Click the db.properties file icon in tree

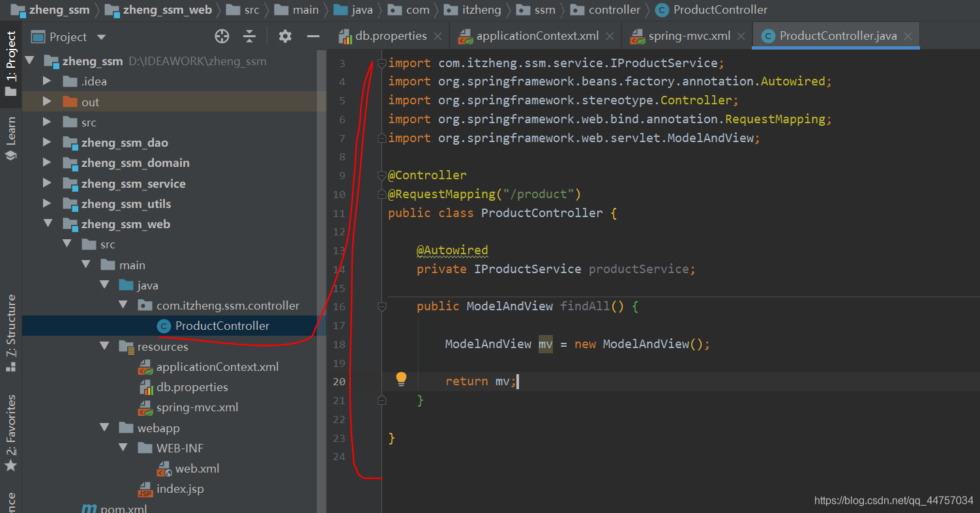tap(147, 387)
